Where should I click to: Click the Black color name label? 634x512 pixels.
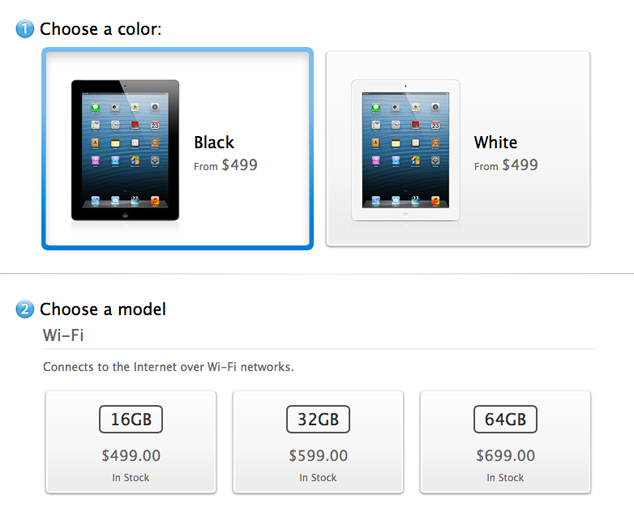pos(214,142)
